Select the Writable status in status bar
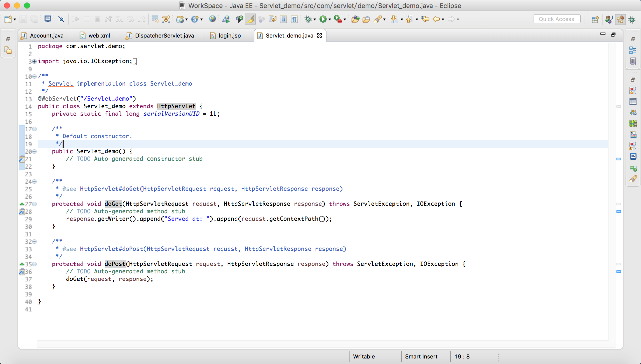This screenshot has height=364, width=641. pyautogui.click(x=364, y=356)
